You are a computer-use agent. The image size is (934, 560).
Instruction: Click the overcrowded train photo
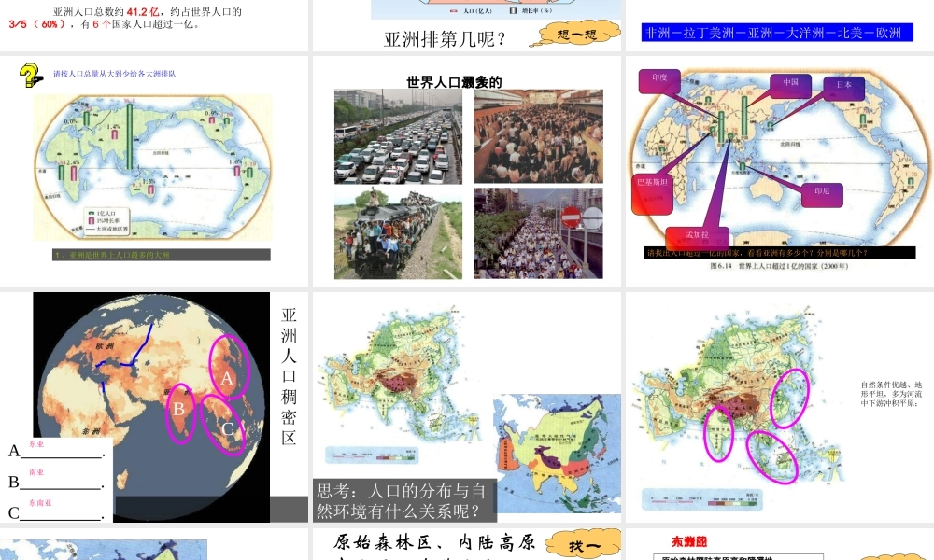[398, 233]
